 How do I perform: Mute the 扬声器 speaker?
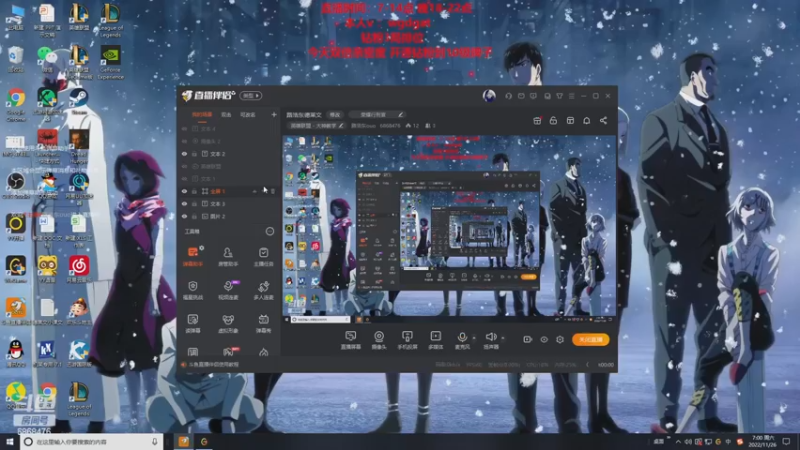[x=491, y=340]
